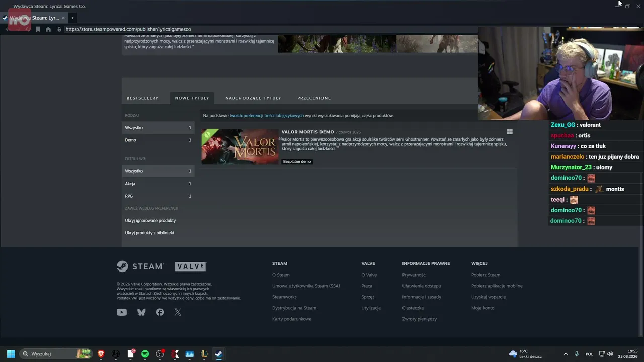
Task: Open the Ciasteczka footer link
Action: [x=413, y=308]
